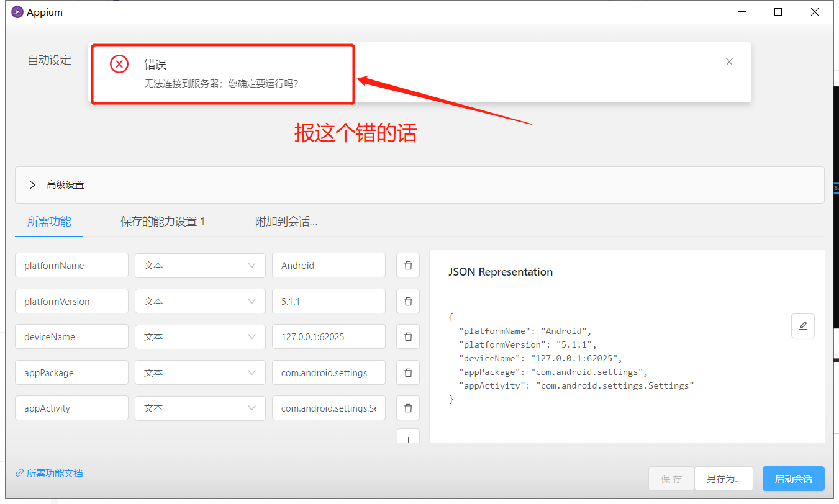Click the 另存为 save-as button
The width and height of the screenshot is (839, 504).
(723, 479)
